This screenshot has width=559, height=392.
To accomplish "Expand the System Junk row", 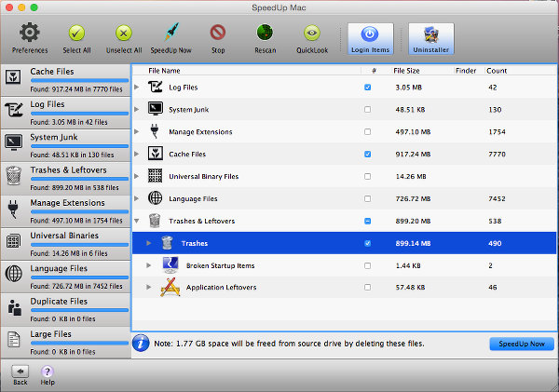I will pyautogui.click(x=137, y=109).
